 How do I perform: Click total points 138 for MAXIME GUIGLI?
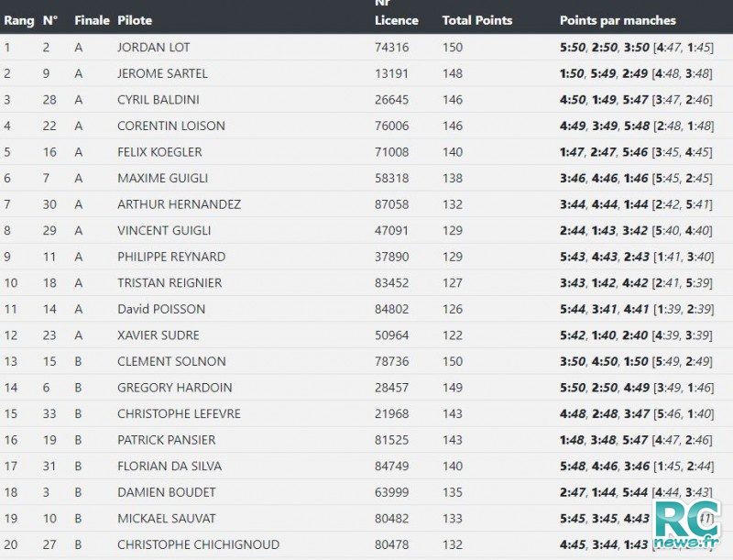(x=453, y=178)
